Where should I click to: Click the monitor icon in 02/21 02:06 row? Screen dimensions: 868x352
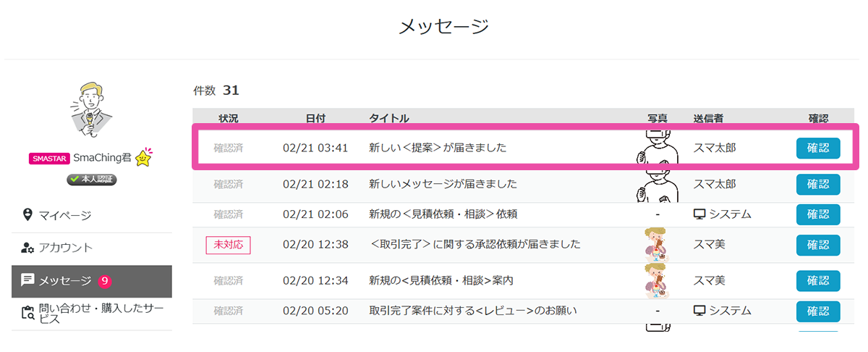(699, 214)
